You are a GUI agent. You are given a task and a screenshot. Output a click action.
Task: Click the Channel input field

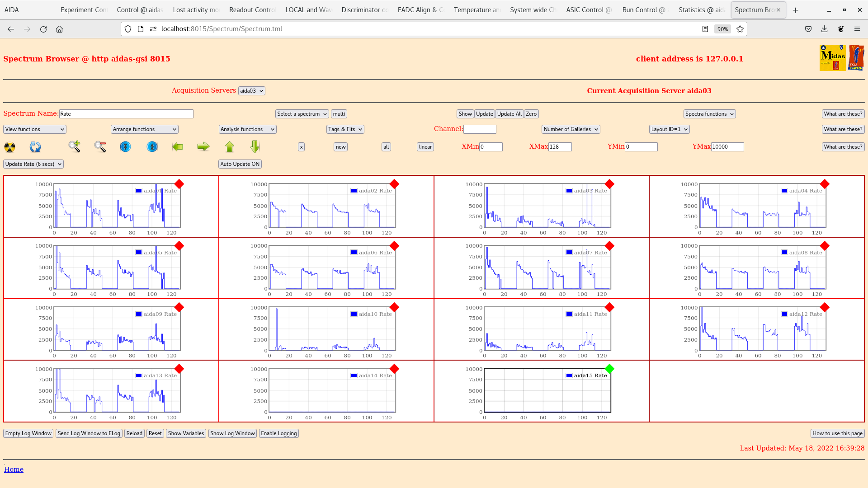tap(480, 129)
